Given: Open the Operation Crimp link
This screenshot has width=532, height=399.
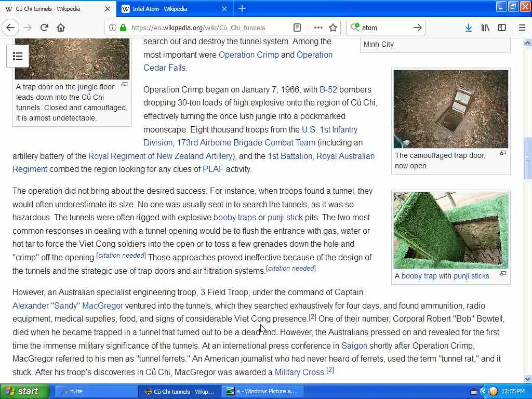Looking at the screenshot, I should [x=249, y=55].
